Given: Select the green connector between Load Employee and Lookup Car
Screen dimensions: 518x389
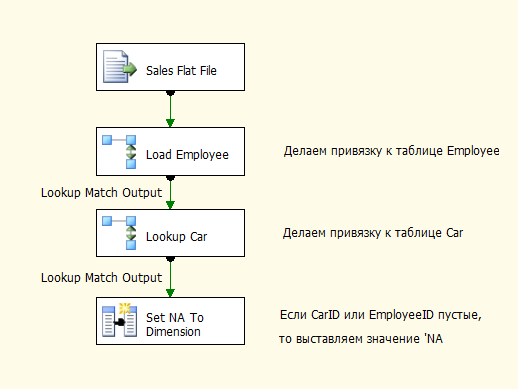Looking at the screenshot, I should [170, 193].
